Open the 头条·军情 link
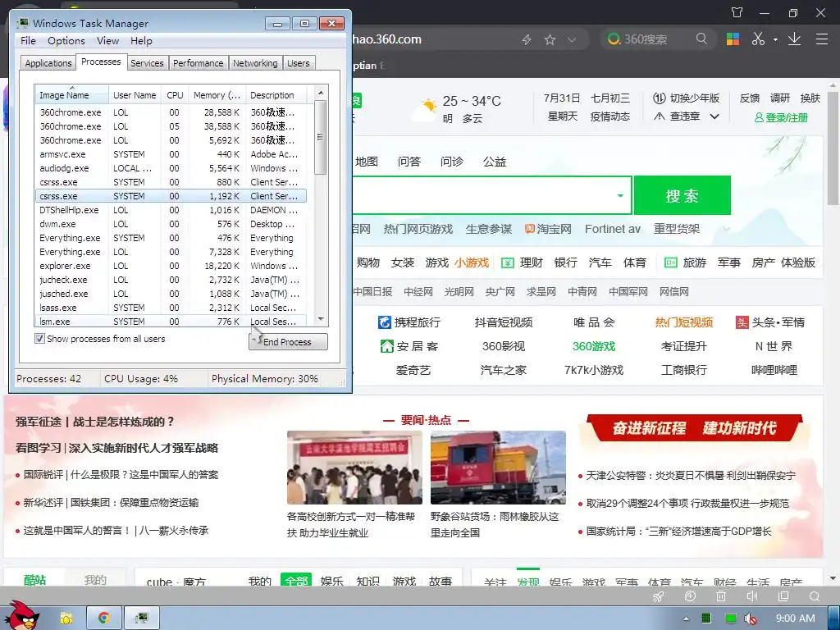The height and width of the screenshot is (630, 840). [x=770, y=322]
